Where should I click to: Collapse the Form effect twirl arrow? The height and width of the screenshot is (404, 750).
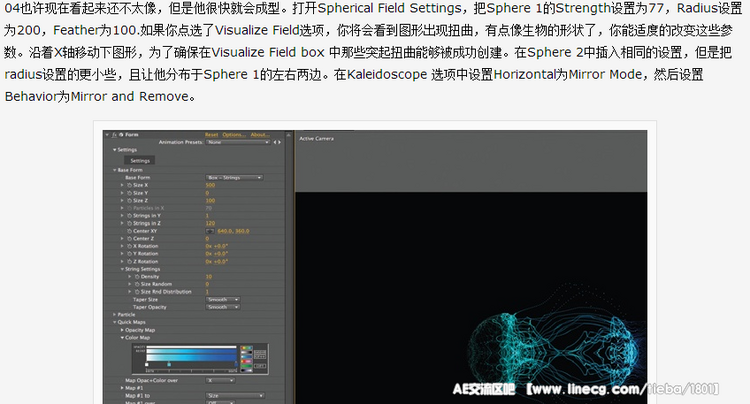(107, 135)
